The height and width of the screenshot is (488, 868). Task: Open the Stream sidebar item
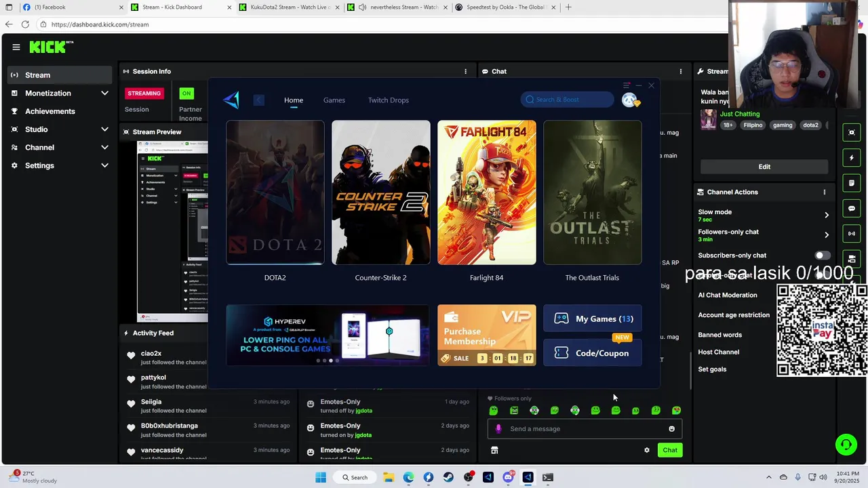click(60, 75)
